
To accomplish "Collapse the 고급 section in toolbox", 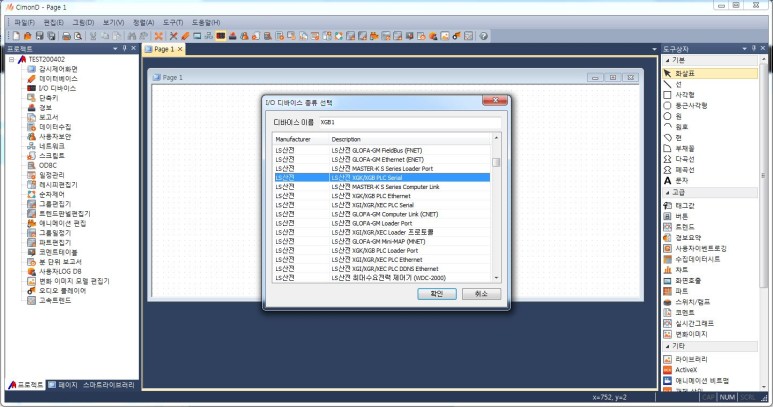I will 668,193.
